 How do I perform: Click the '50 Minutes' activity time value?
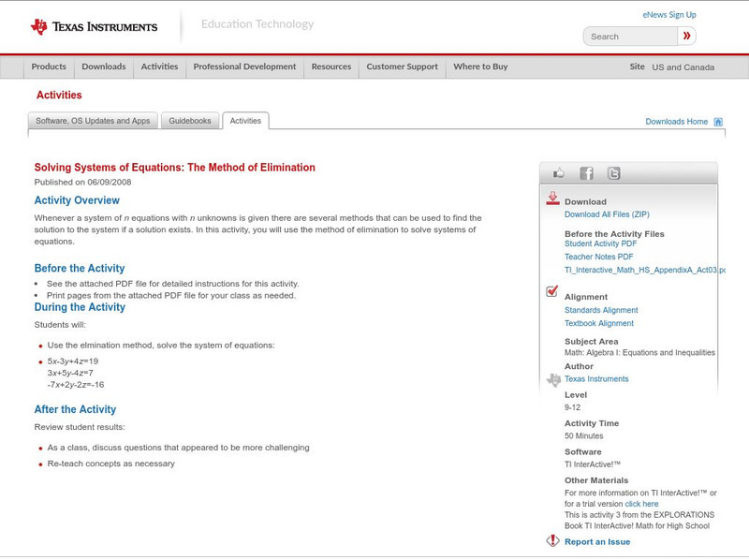click(x=583, y=436)
